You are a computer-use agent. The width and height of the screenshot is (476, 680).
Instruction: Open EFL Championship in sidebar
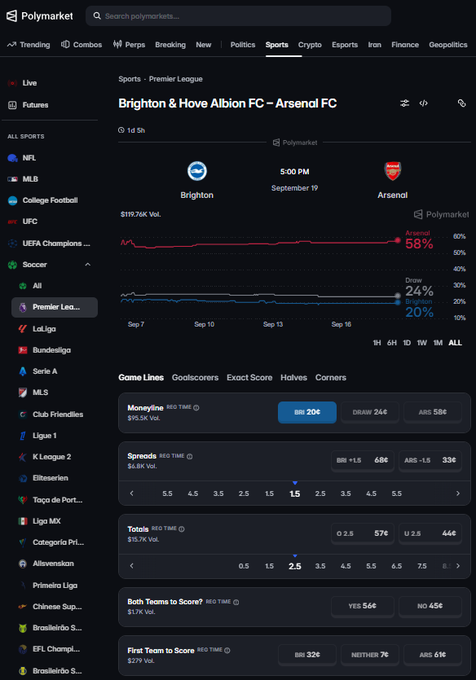coord(55,649)
